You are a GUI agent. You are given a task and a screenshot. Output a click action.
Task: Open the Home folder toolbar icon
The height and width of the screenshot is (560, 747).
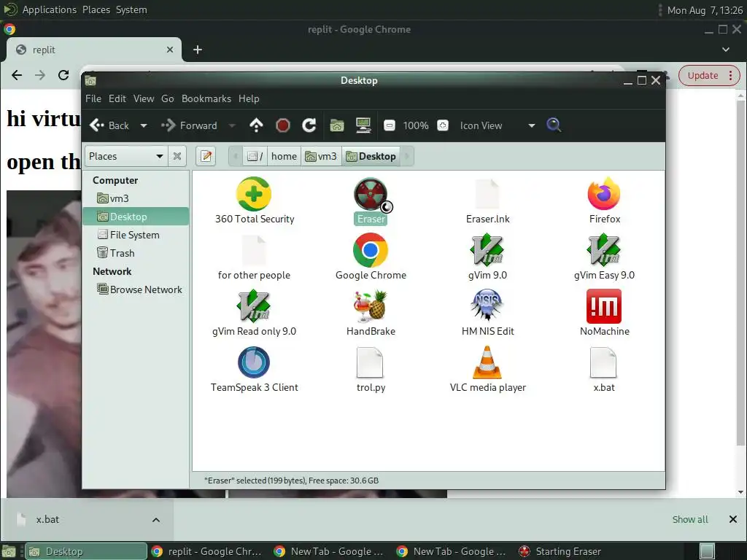point(337,125)
